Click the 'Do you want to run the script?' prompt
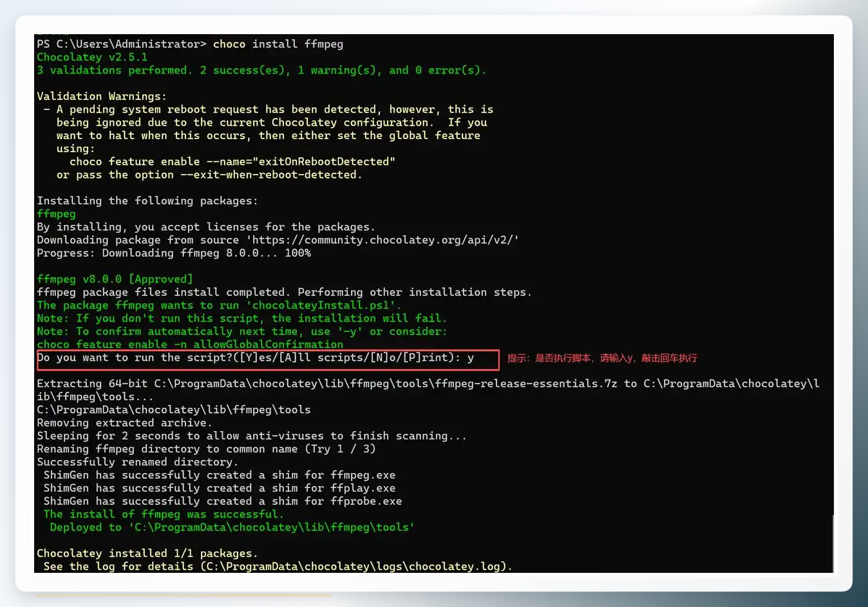This screenshot has width=868, height=607. (x=256, y=358)
